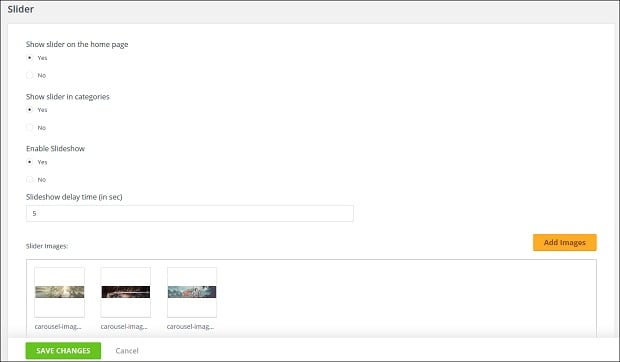Select No for Show slider in categories
Viewport: 620px width, 362px height.
pos(30,127)
